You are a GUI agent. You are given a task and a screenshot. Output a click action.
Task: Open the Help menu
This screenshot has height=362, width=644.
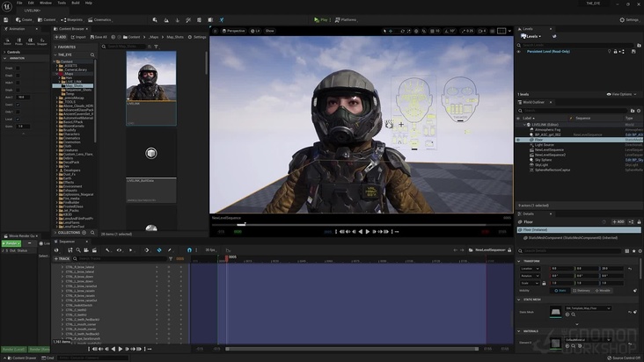[x=88, y=3]
